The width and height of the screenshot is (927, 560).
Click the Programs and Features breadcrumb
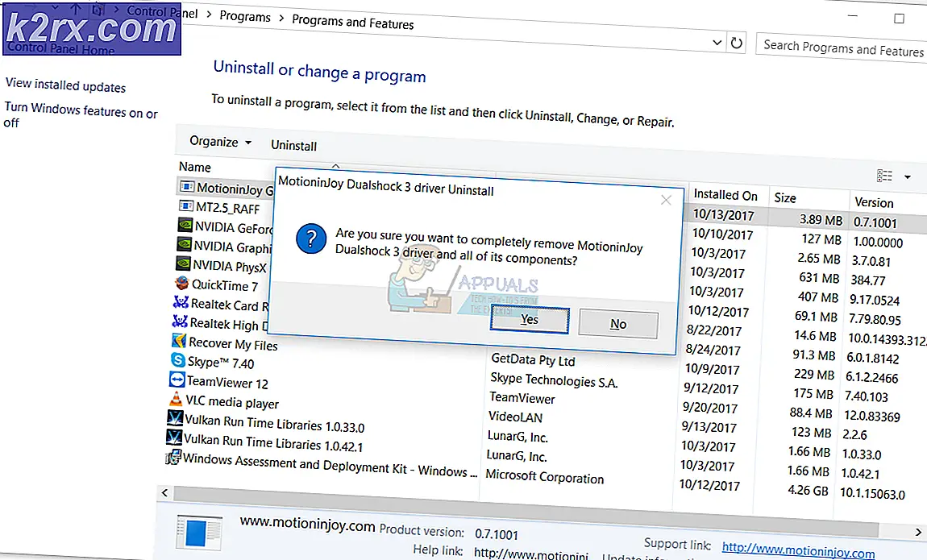click(353, 22)
